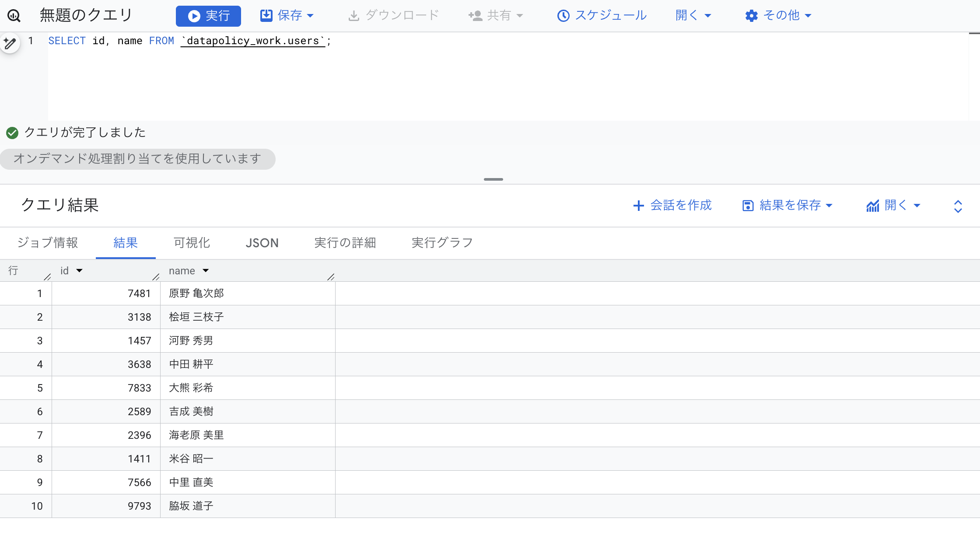Viewport: 980px width, 560px height.
Task: Toggle results panel full screen with double-arrow icon
Action: (x=958, y=205)
